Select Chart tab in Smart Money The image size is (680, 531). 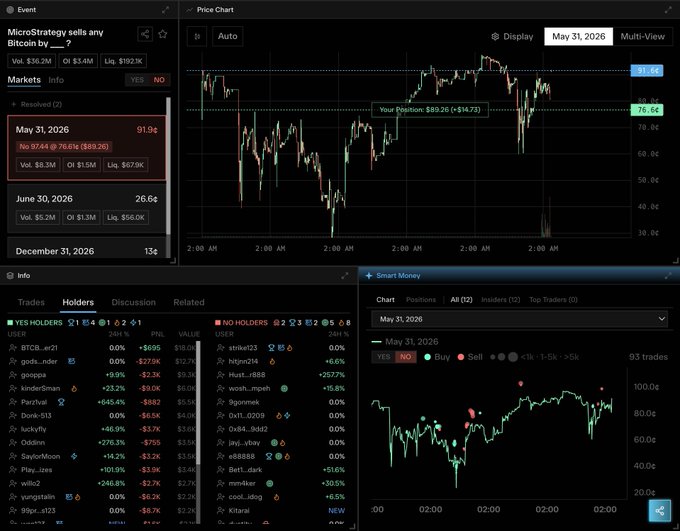click(x=385, y=300)
